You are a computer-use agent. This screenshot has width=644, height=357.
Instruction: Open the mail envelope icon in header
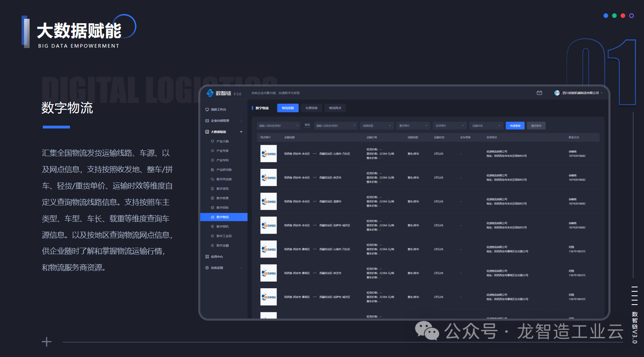point(539,93)
